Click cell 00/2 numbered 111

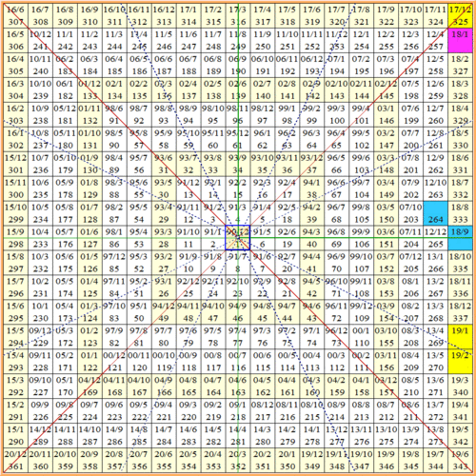click(x=362, y=362)
